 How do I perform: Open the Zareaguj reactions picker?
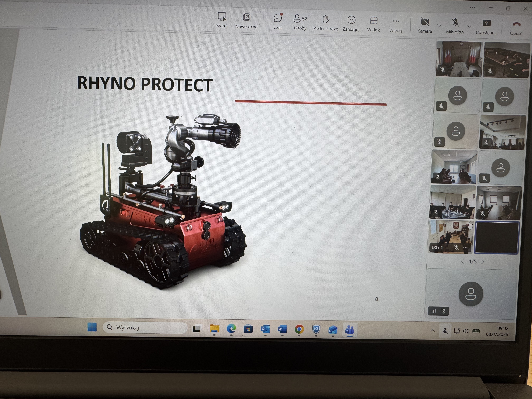tap(351, 23)
